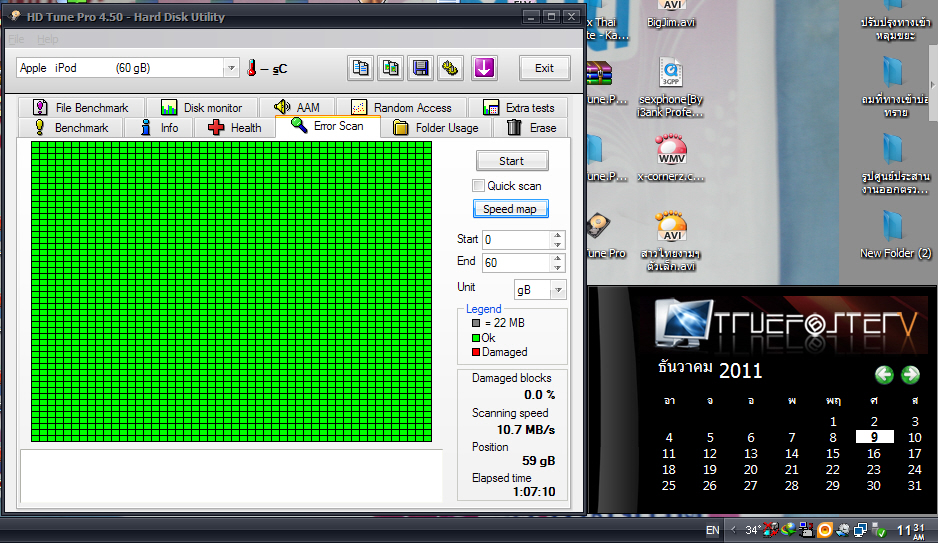Expand the Unit gB dropdown

558,289
